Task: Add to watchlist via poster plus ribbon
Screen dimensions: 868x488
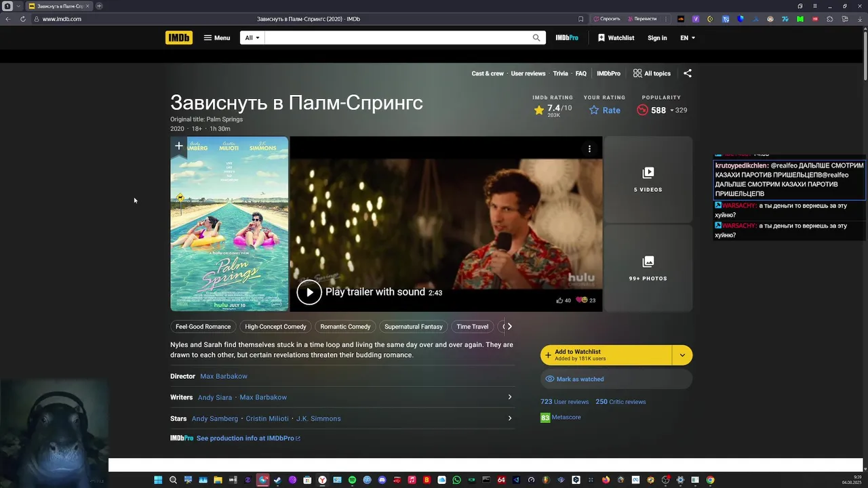Action: tap(179, 146)
